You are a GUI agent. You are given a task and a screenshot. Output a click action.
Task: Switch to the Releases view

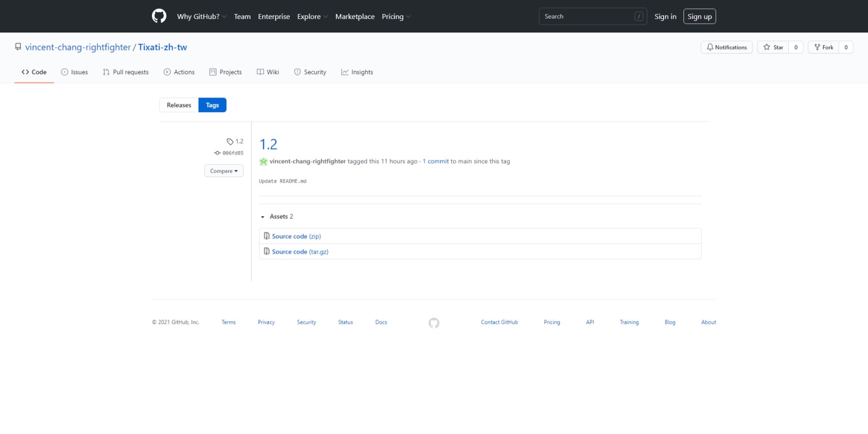[179, 105]
